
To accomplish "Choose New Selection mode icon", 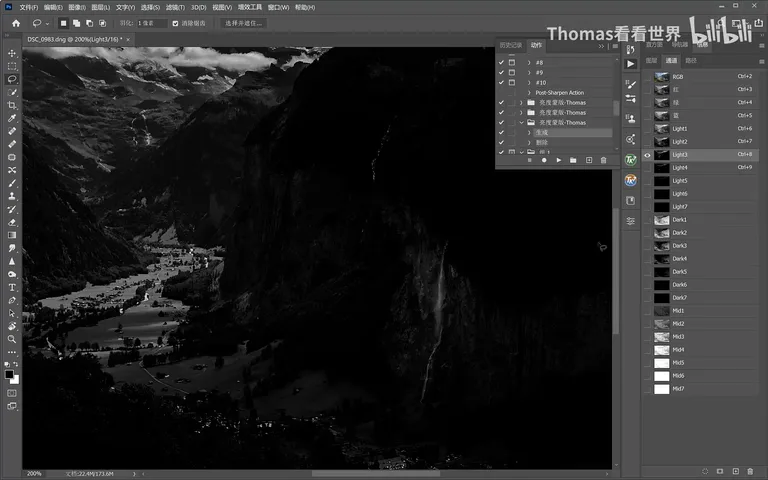I will (x=63, y=23).
